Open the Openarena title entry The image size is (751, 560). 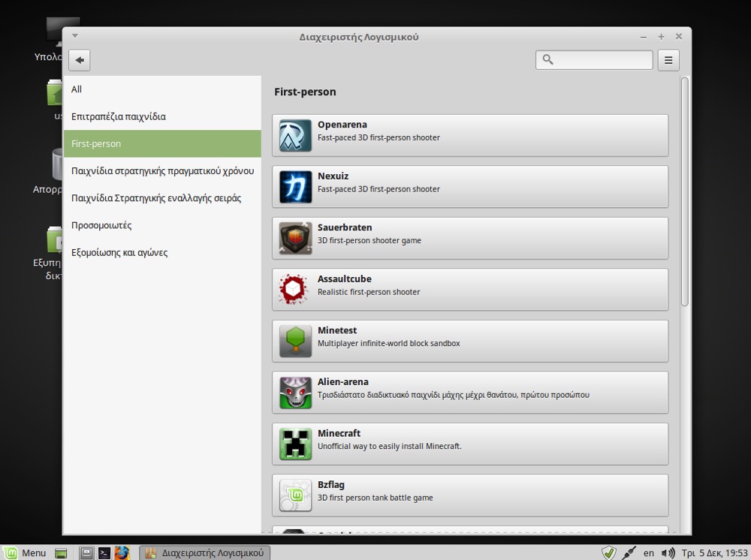pos(342,125)
